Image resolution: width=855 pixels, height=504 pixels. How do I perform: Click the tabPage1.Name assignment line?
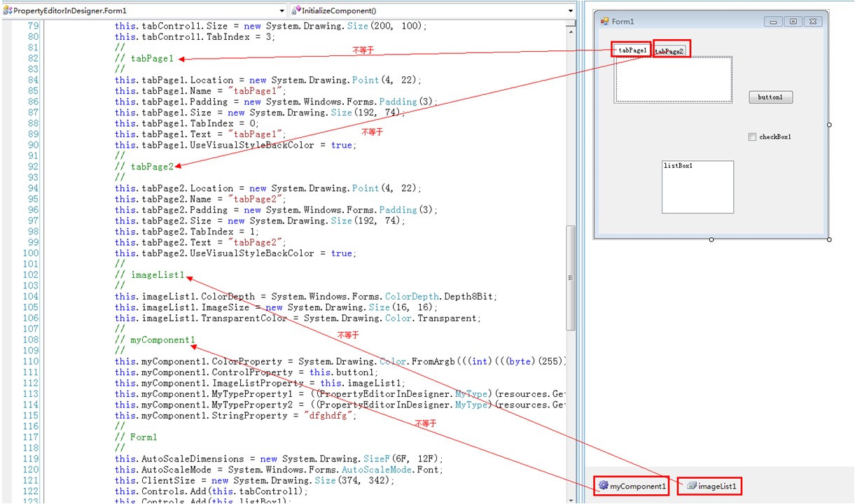pos(201,91)
